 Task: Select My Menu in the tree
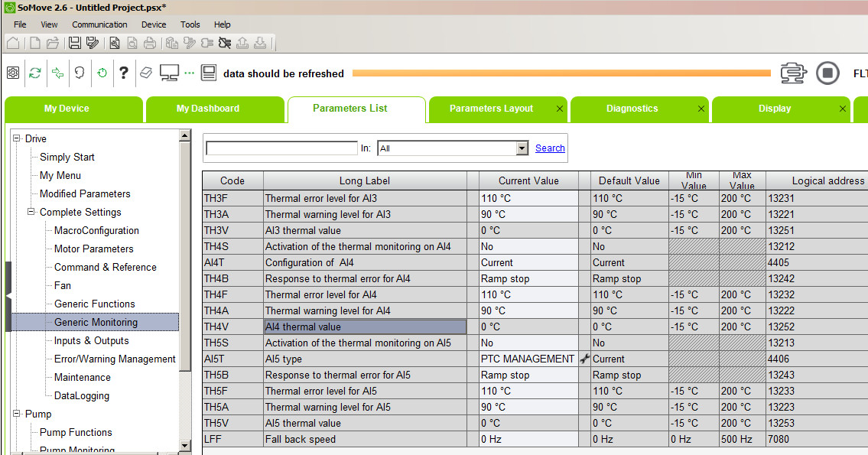coord(60,175)
